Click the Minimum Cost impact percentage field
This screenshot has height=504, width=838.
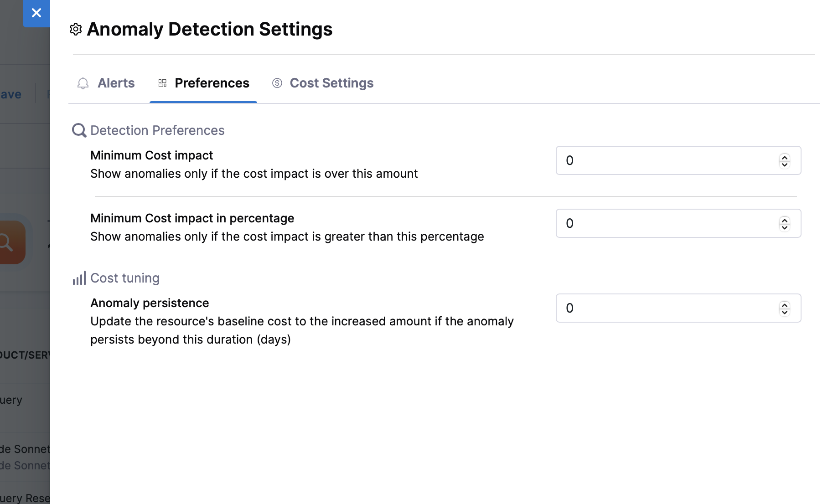click(666, 223)
